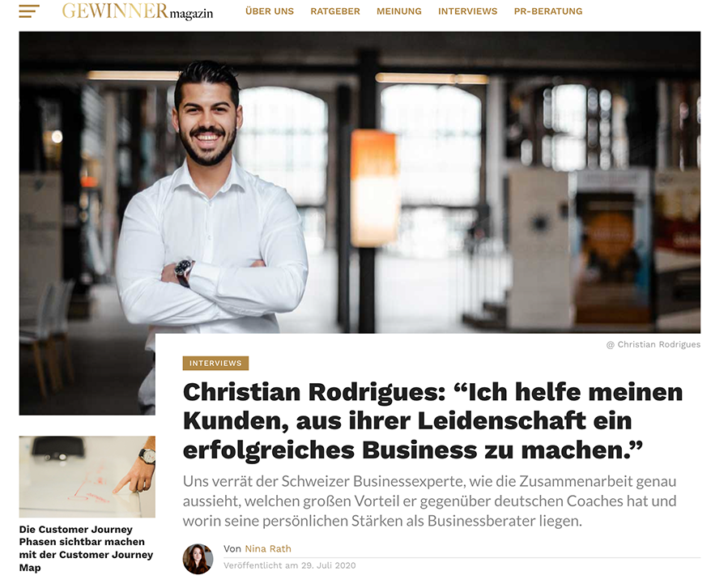Click the Von label beside the author

(x=232, y=548)
